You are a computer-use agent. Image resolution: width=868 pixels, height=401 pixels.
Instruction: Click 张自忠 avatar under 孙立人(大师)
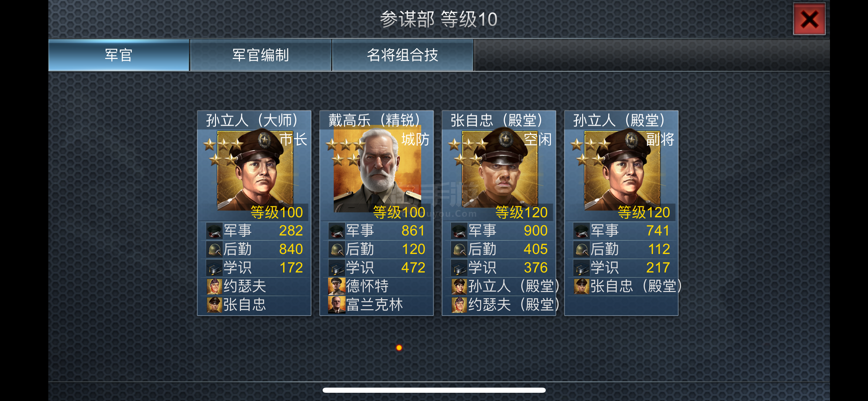coord(214,305)
